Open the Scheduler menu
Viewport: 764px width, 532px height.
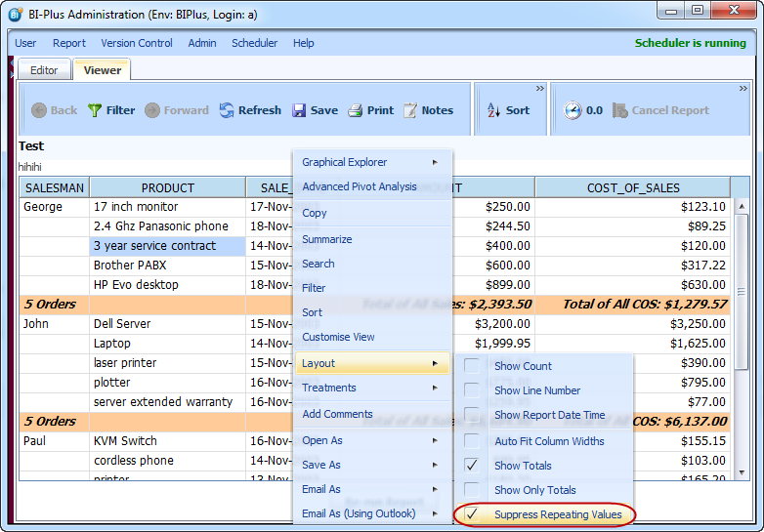pyautogui.click(x=254, y=43)
